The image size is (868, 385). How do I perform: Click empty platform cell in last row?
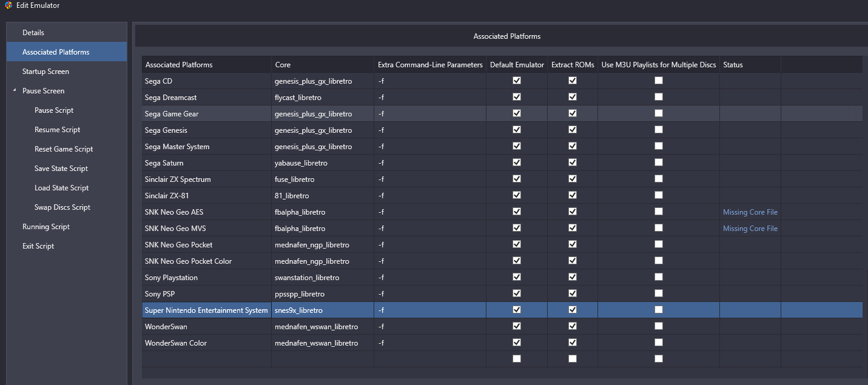pos(207,359)
